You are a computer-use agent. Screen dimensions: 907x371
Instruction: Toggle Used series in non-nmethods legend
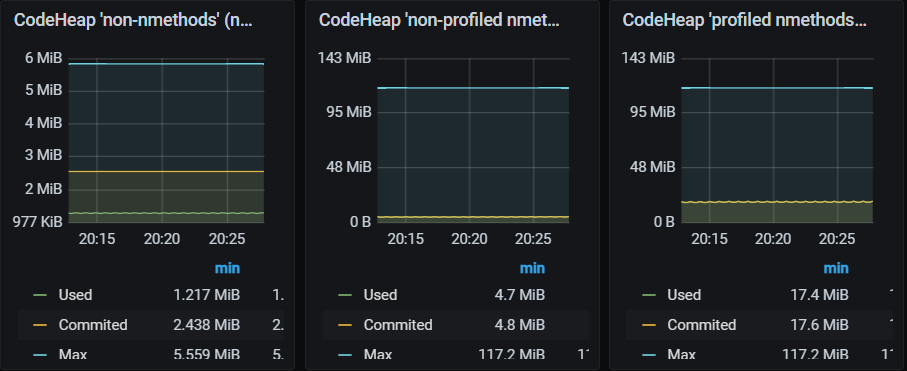tap(75, 295)
